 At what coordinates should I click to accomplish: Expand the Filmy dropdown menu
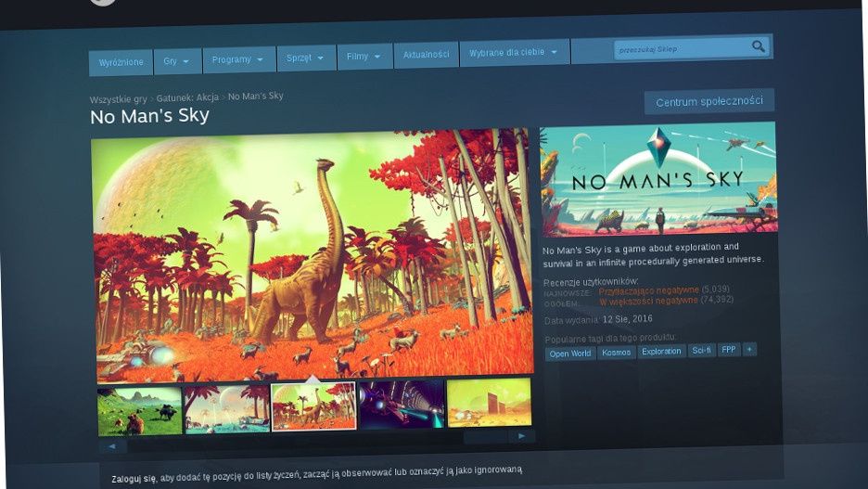[364, 56]
